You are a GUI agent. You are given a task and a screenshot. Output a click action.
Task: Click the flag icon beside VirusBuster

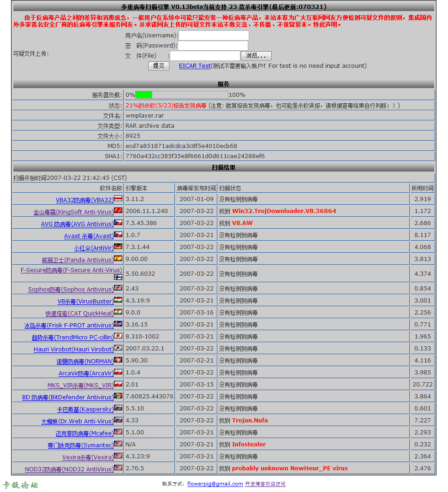[x=118, y=300]
